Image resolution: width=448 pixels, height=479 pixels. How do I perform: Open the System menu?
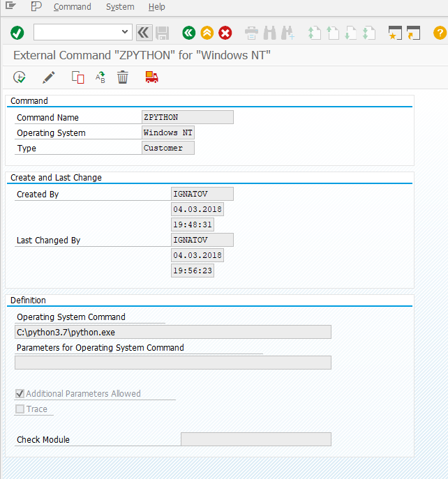(120, 7)
